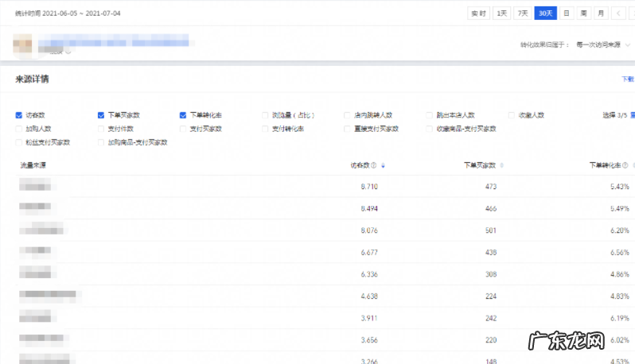The height and width of the screenshot is (364, 635).
Task: Select the 4.86% conversion rate cell
Action: [620, 274]
